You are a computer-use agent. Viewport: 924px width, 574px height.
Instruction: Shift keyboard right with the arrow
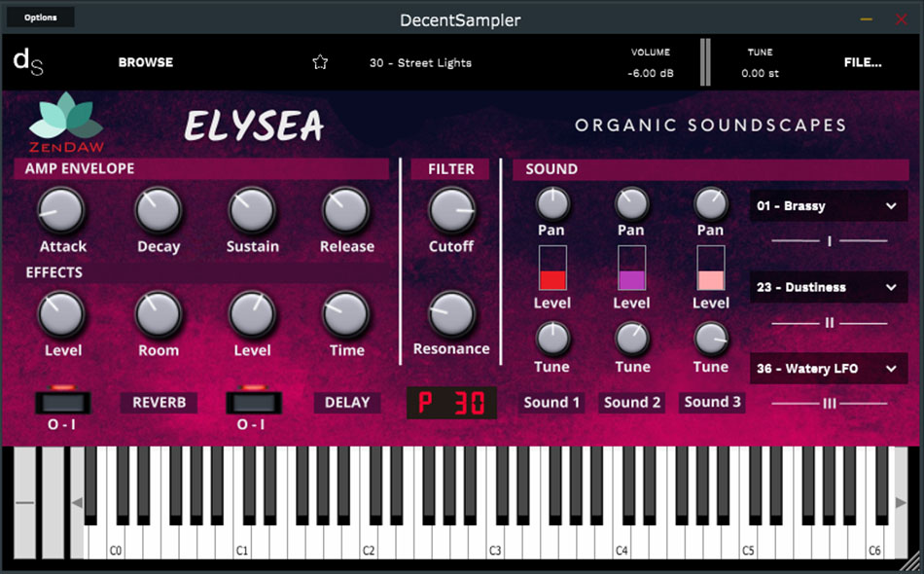coord(901,503)
